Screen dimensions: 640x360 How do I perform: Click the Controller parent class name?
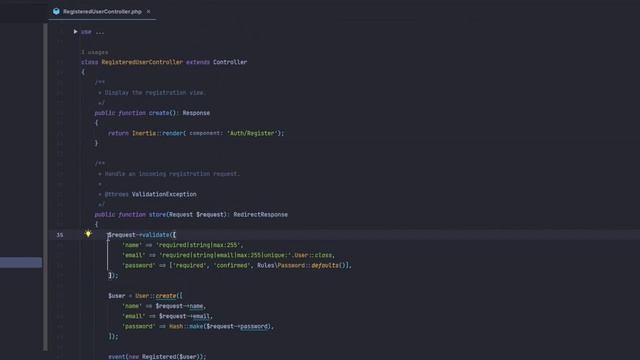(x=230, y=62)
